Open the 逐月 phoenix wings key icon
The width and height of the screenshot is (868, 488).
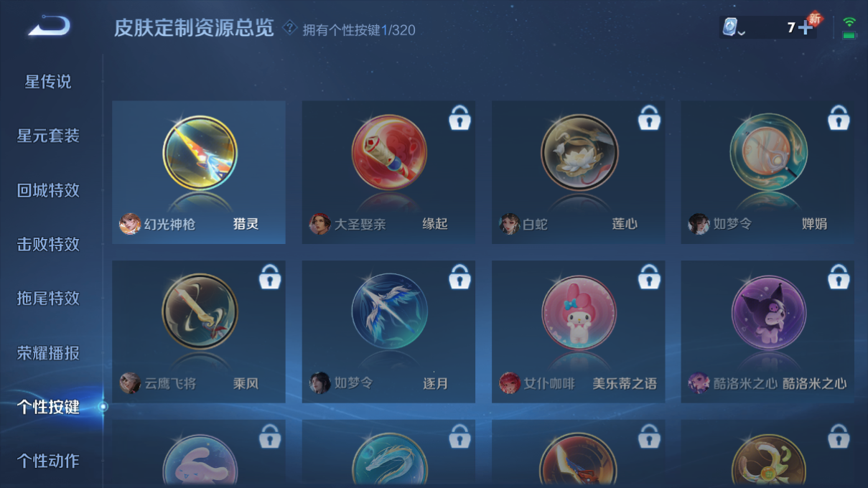click(389, 313)
